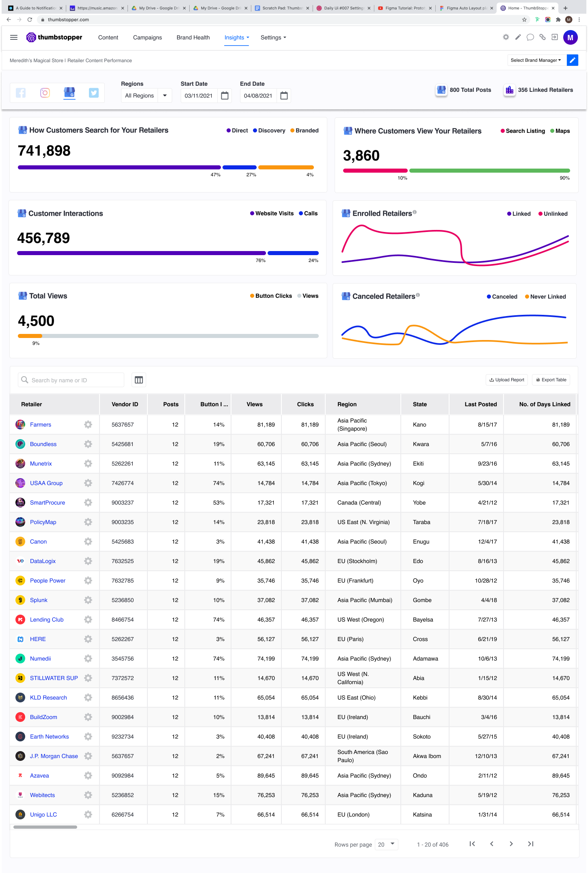The height and width of the screenshot is (873, 588).
Task: Open settings gear for USAA Group row
Action: tap(88, 483)
